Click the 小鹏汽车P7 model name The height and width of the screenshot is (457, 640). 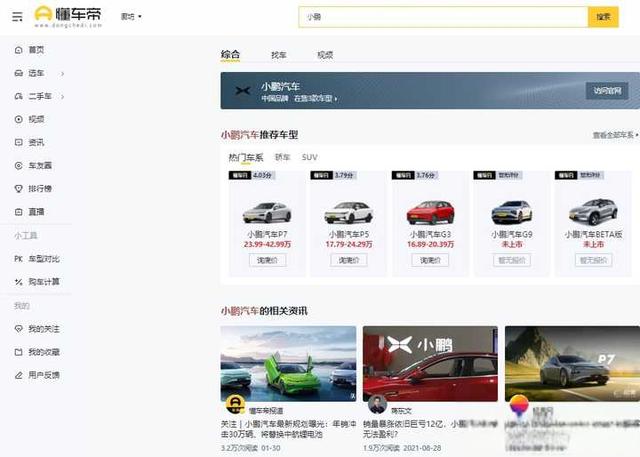(x=267, y=234)
